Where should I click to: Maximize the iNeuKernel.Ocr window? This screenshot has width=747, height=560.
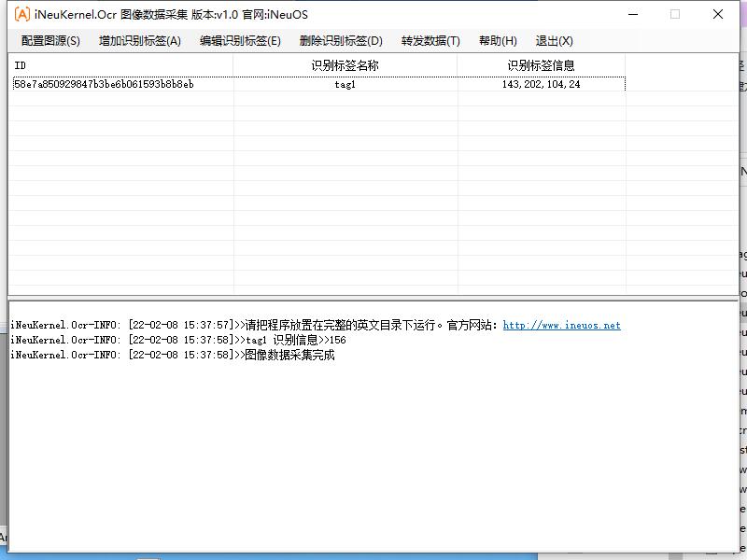675,14
